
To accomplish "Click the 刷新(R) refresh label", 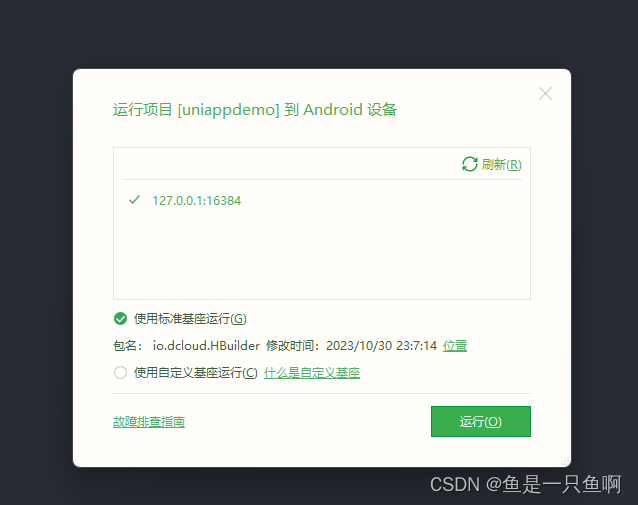I will coord(501,164).
